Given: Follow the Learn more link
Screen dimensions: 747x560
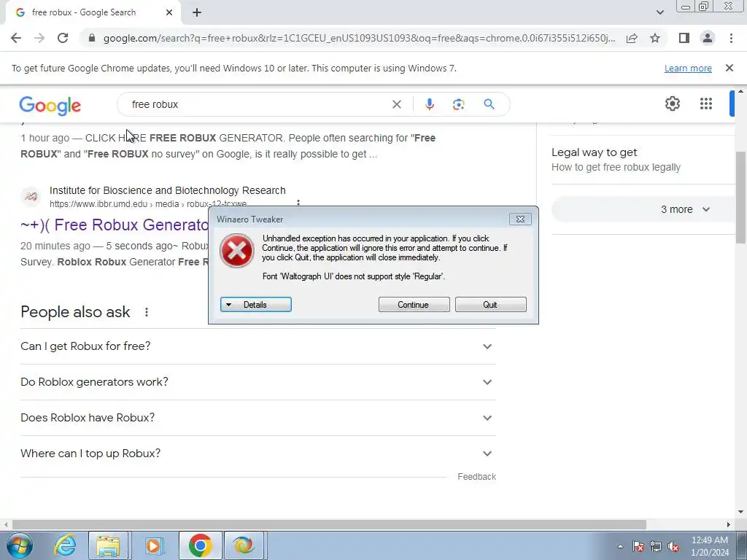Looking at the screenshot, I should click(x=688, y=68).
